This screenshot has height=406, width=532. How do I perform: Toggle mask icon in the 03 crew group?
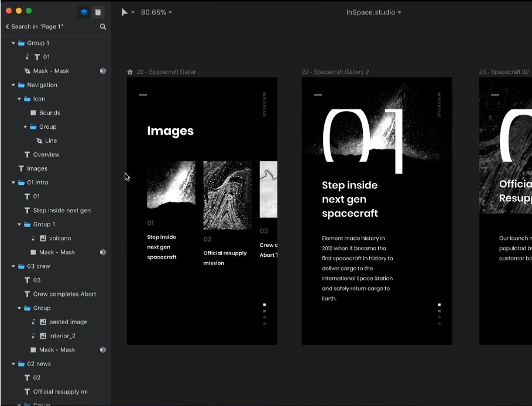tap(102, 350)
